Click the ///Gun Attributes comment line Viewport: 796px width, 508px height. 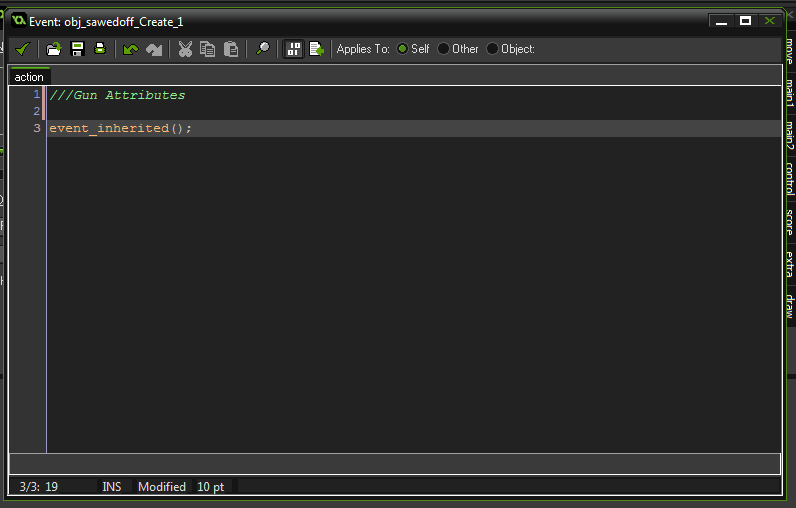pyautogui.click(x=117, y=95)
